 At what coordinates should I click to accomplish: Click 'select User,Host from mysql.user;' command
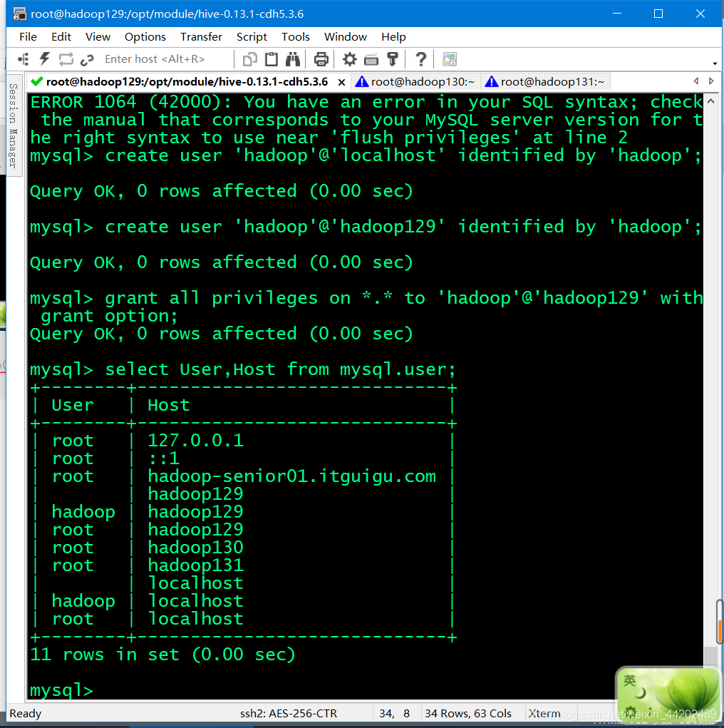[x=281, y=369]
